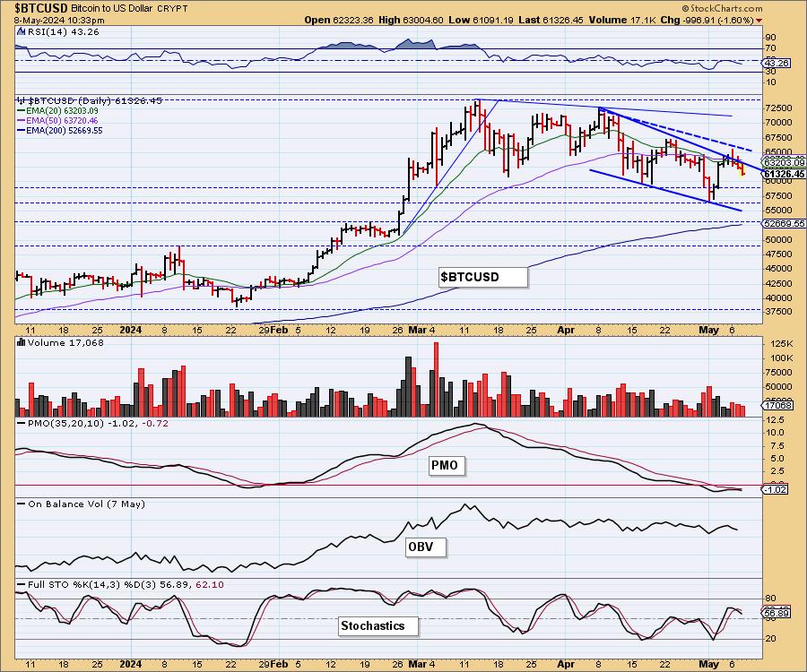Click the Stochastics annotation box
807x672 pixels.
coord(377,625)
